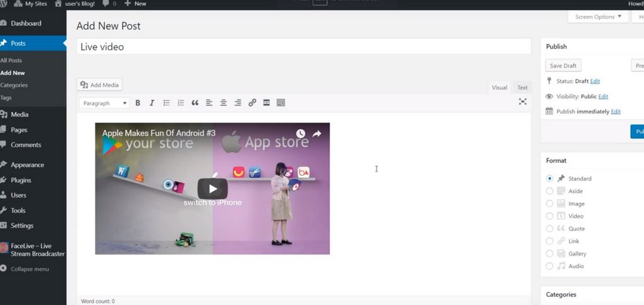Select the Link post format
The image size is (644, 305).
click(550, 241)
